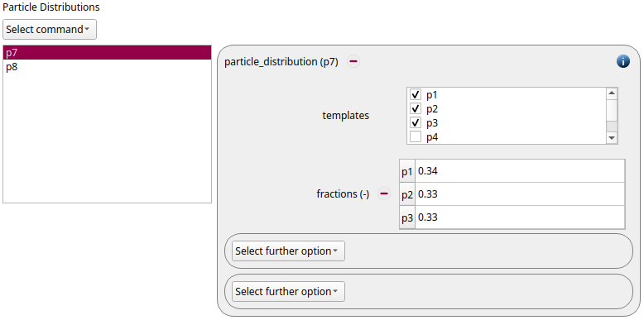Select p8 in the distributions list
This screenshot has height=320, width=644.
pyautogui.click(x=107, y=67)
